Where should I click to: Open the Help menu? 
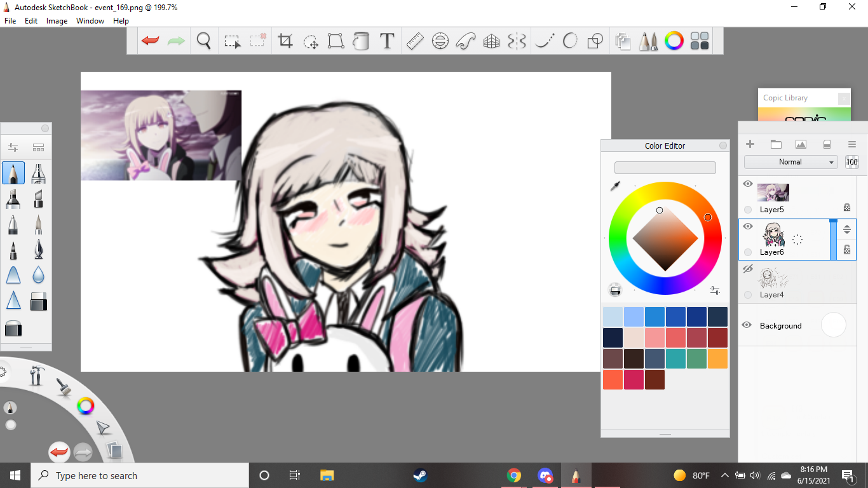pos(121,21)
